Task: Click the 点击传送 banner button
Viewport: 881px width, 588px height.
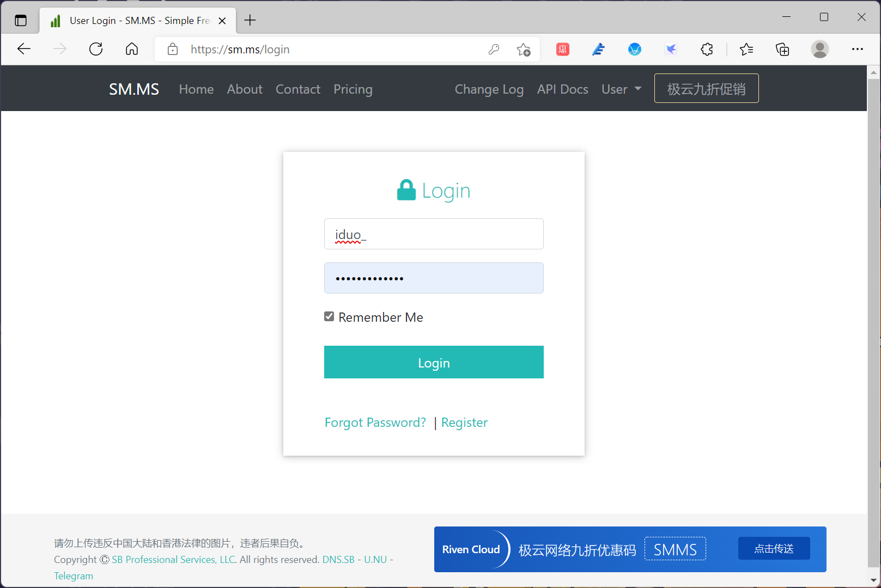Action: tap(774, 548)
